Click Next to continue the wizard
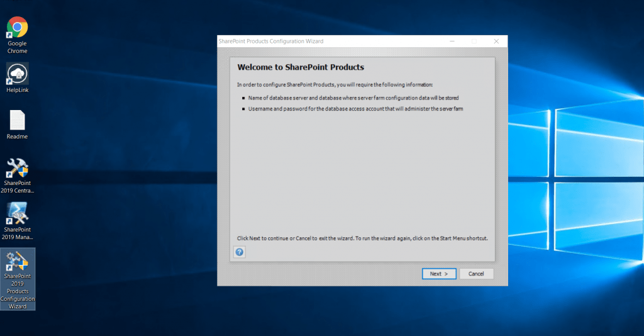This screenshot has height=336, width=644. [x=438, y=274]
